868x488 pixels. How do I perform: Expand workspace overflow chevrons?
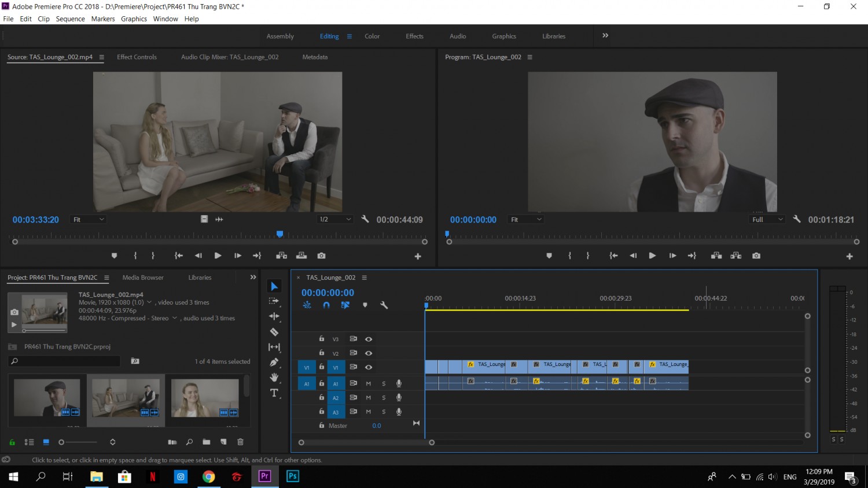point(605,35)
